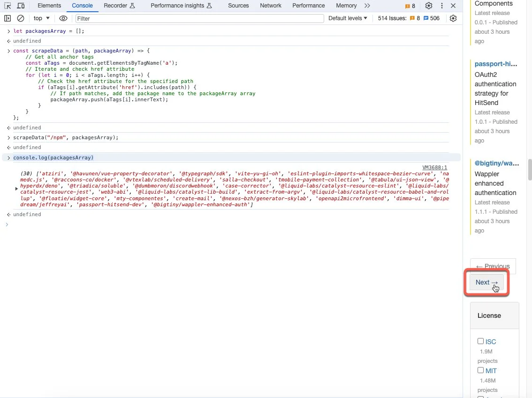The height and width of the screenshot is (398, 532).
Task: Switch to the Elements tab
Action: [x=49, y=6]
